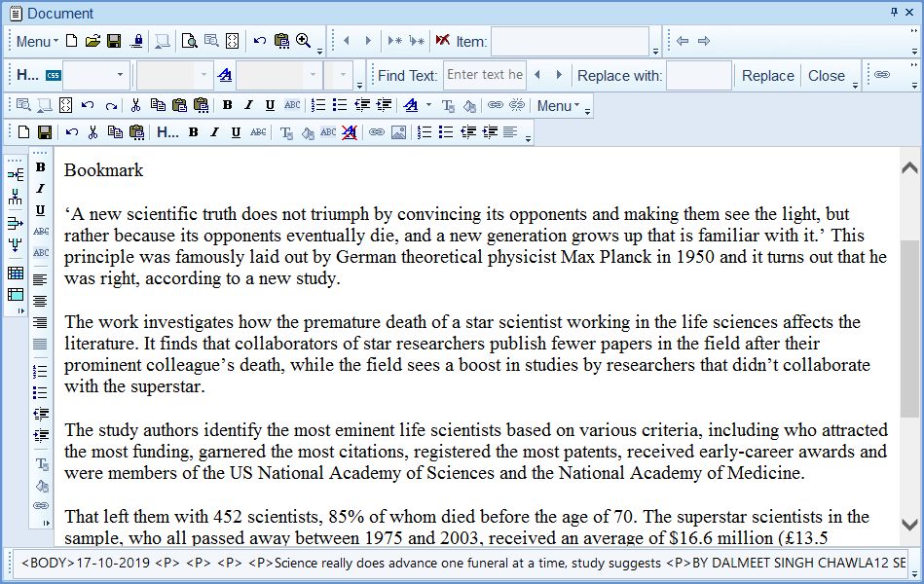This screenshot has width=924, height=584.
Task: Click the table grid icon in vertical toolbar
Action: tap(16, 273)
